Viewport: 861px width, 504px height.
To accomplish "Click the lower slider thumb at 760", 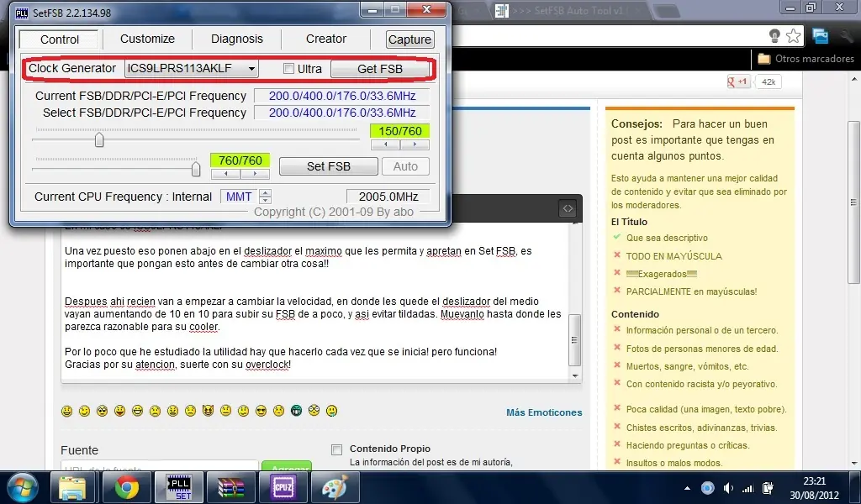I will click(x=195, y=169).
